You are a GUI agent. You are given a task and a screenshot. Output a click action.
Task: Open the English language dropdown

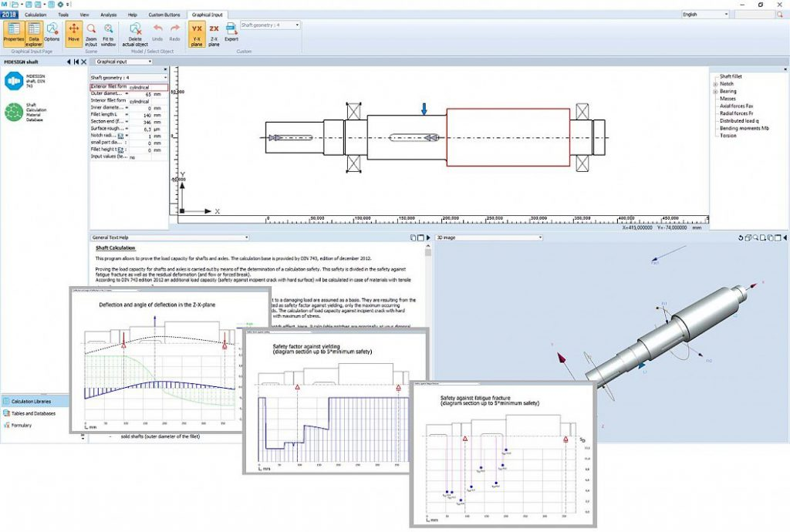click(705, 14)
